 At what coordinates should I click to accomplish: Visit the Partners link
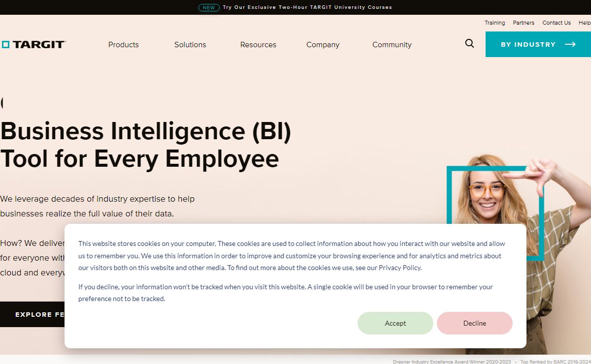click(524, 23)
